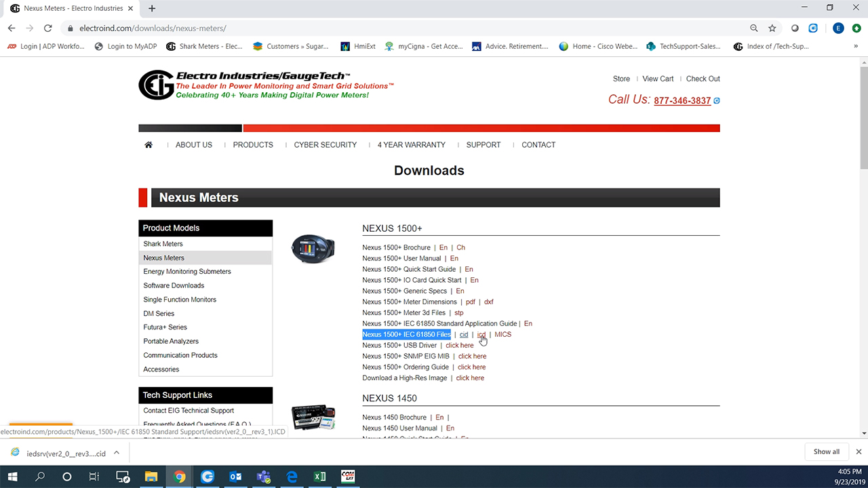Viewport: 868px width, 488px height.
Task: Click Nexus 1500+ USB Driver click here
Action: [459, 345]
